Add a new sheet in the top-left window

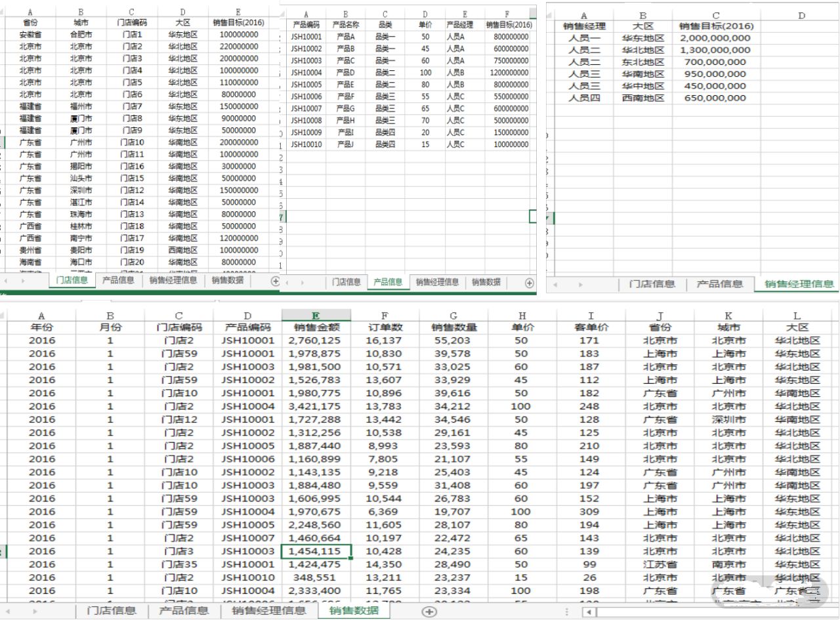275,280
